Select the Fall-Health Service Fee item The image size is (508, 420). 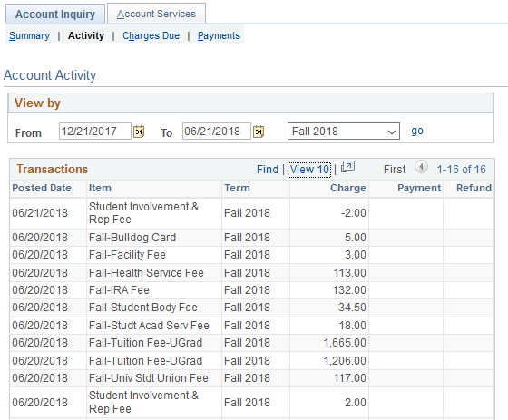[146, 272]
